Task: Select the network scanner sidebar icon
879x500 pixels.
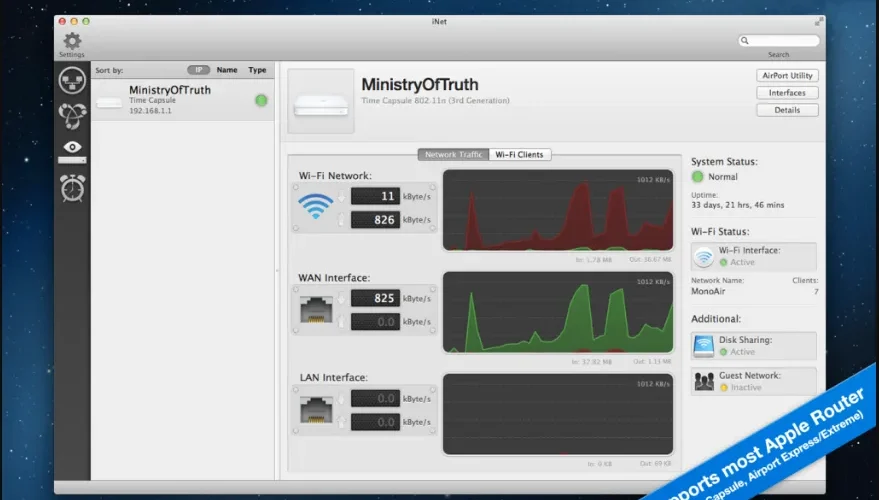Action: (x=72, y=80)
